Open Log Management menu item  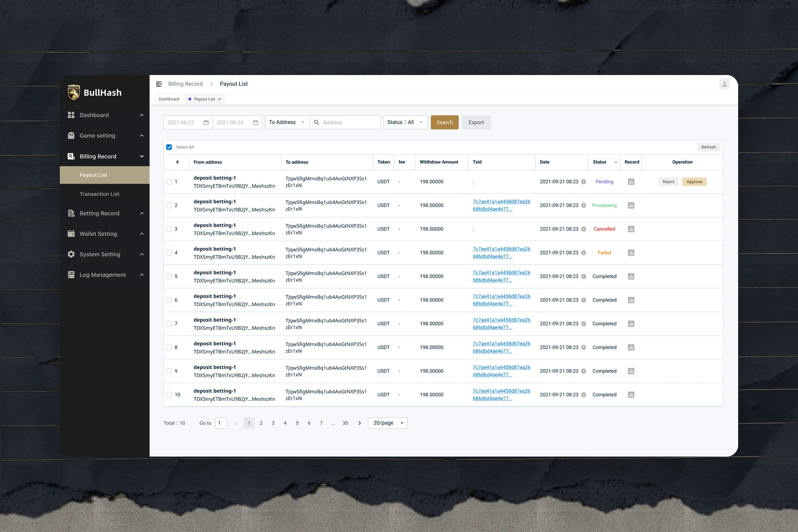[x=105, y=275]
